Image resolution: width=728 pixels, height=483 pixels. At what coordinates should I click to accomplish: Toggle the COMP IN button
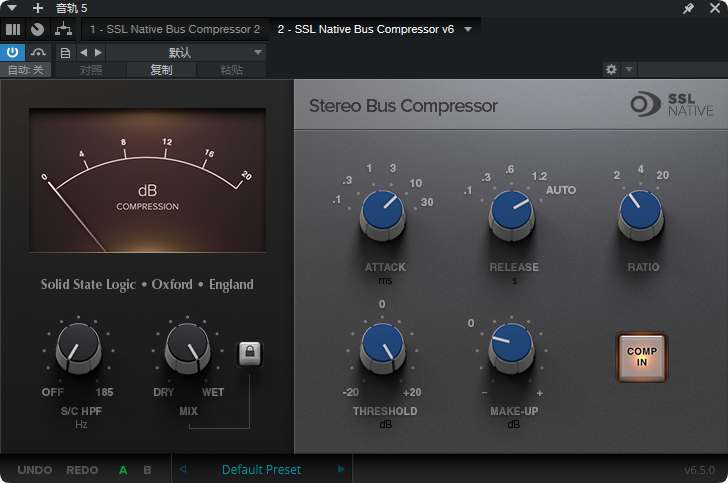[x=642, y=357]
